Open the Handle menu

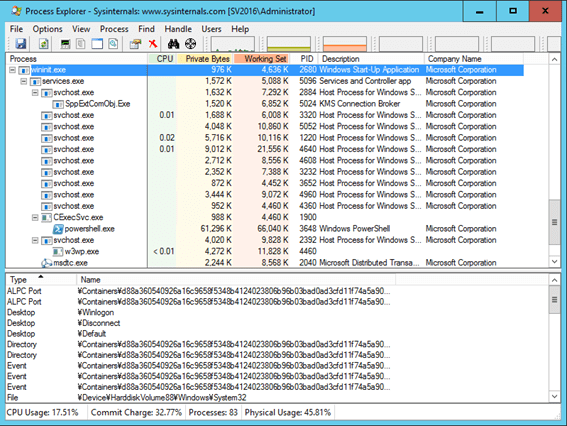178,29
